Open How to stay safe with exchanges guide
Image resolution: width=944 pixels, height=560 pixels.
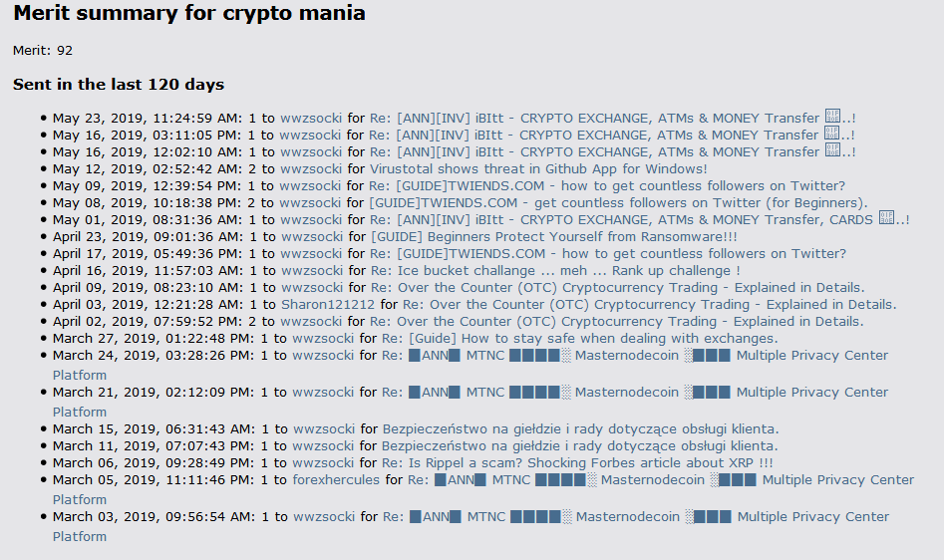580,339
